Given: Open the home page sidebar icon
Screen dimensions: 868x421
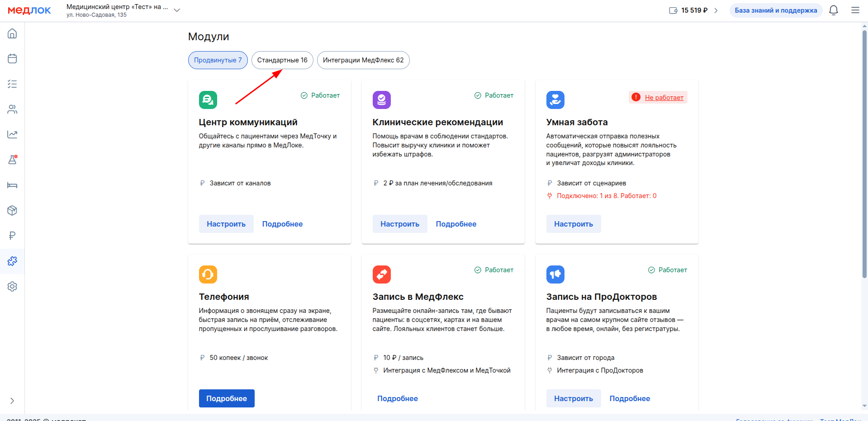Looking at the screenshot, I should [x=12, y=33].
